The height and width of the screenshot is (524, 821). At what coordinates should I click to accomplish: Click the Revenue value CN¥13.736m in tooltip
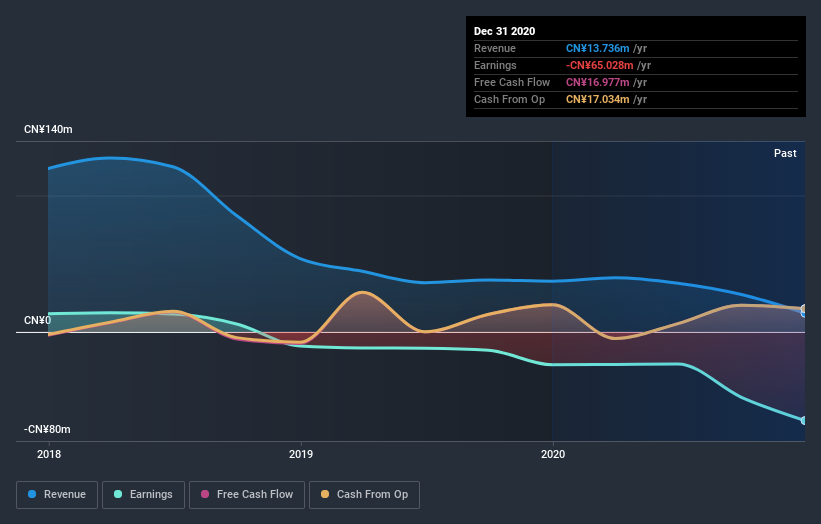[597, 48]
